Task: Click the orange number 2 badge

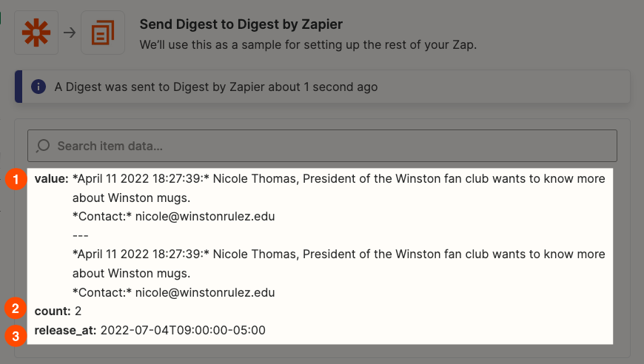Action: click(x=16, y=308)
